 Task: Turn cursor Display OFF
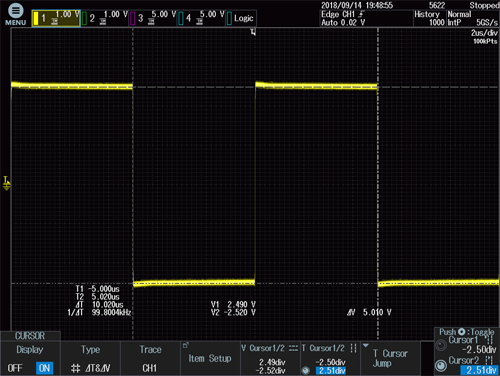click(15, 368)
